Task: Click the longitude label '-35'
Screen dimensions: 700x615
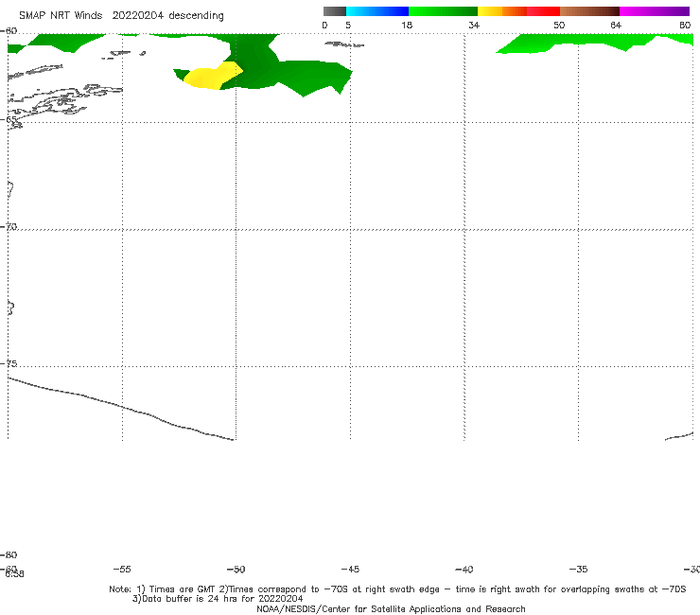Action: click(x=578, y=570)
